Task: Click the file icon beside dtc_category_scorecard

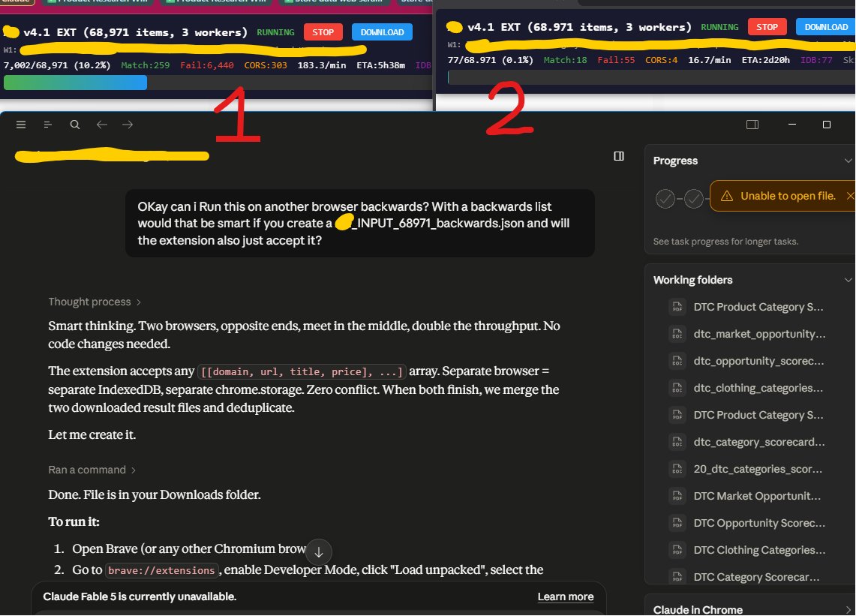Action: [x=677, y=442]
